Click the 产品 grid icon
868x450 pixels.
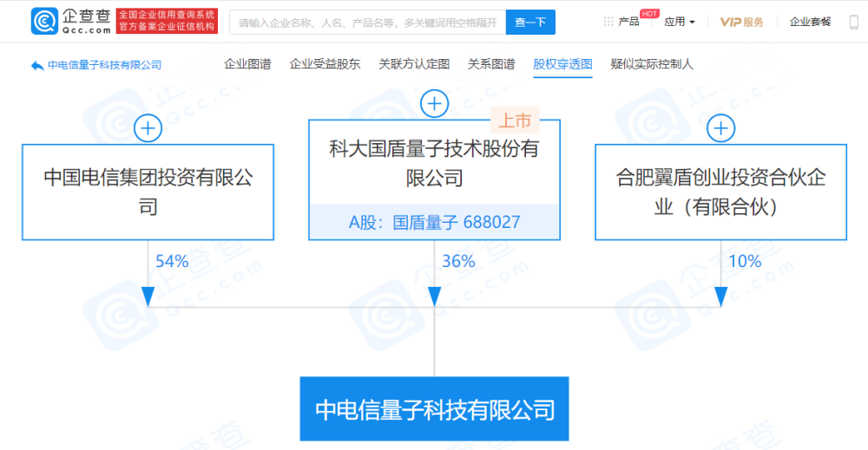(608, 22)
